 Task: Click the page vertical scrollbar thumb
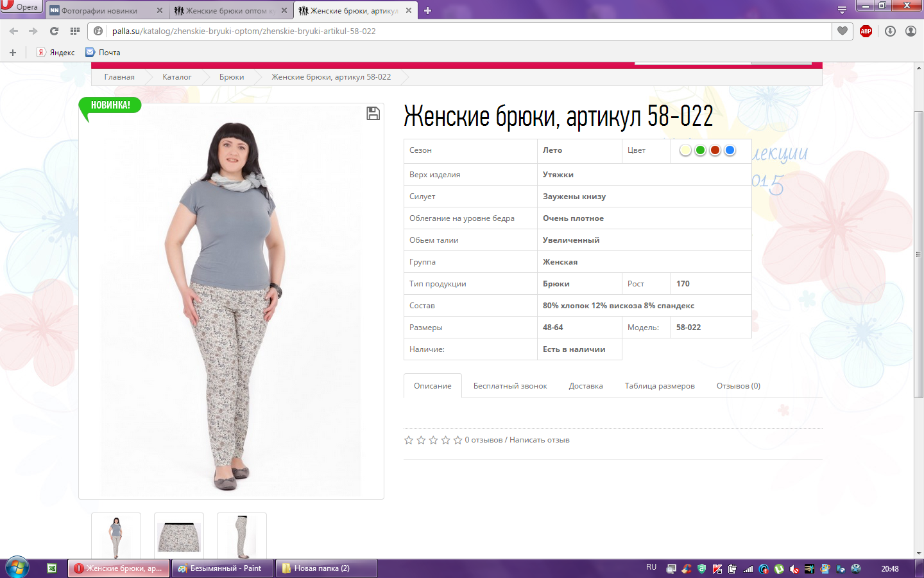click(x=919, y=254)
